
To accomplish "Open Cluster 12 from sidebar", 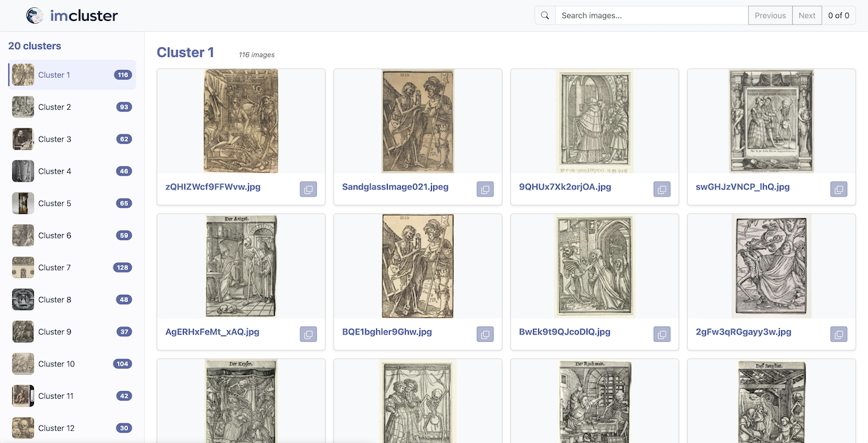I will click(x=72, y=428).
